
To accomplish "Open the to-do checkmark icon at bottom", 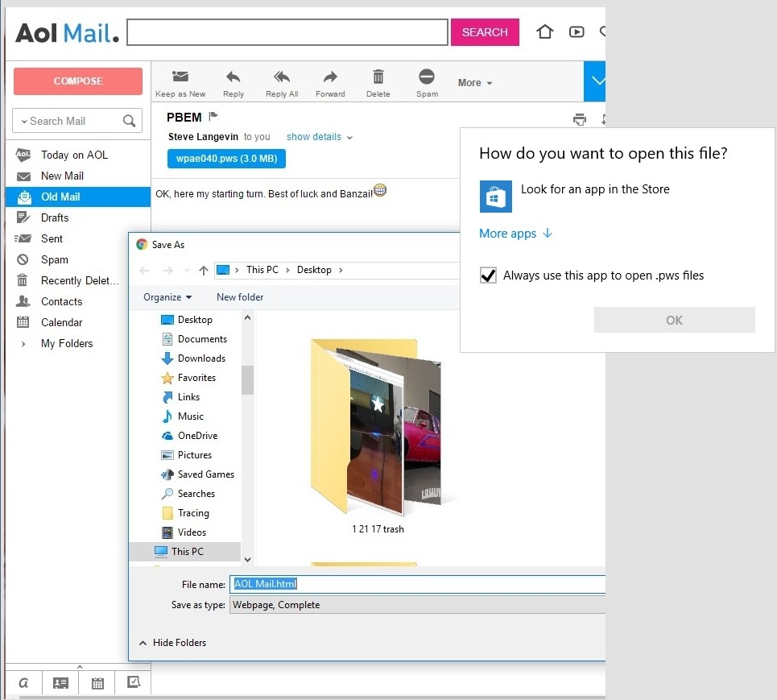I will pyautogui.click(x=134, y=682).
